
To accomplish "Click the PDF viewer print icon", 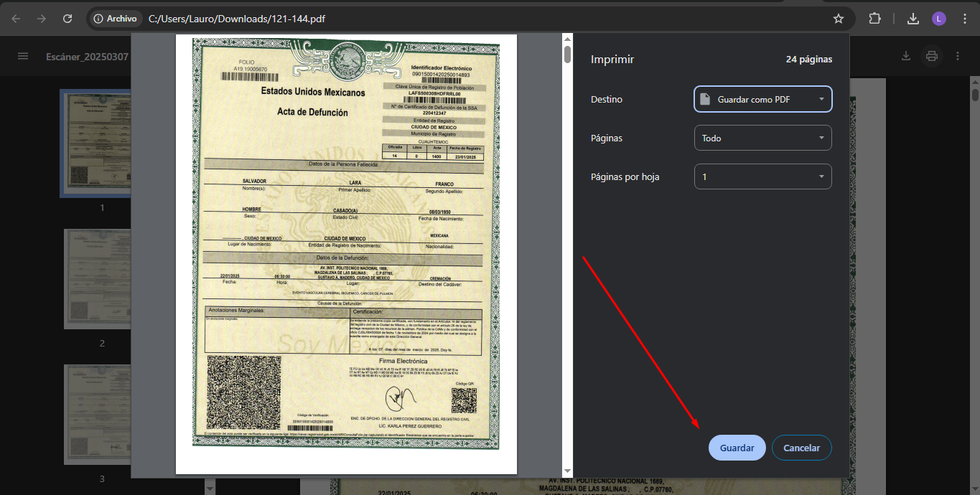I will click(932, 56).
